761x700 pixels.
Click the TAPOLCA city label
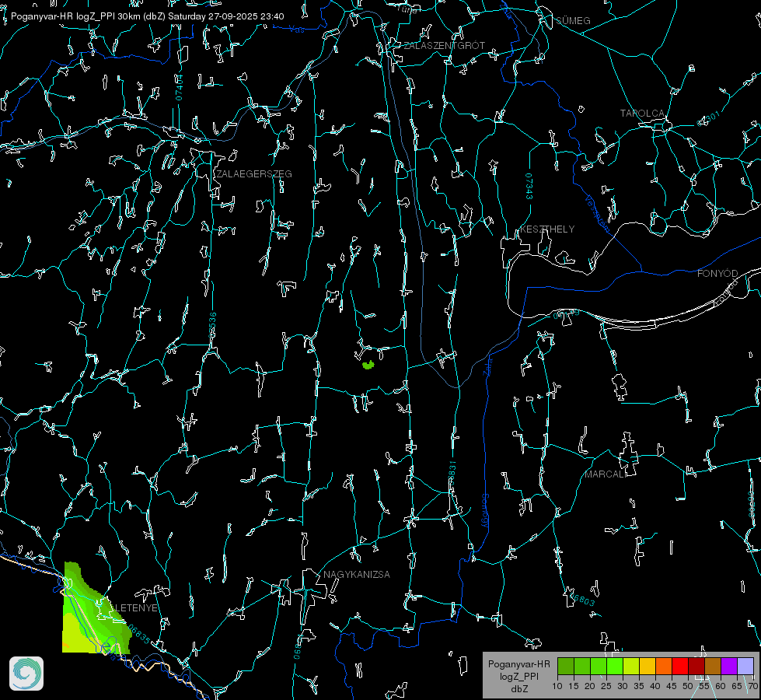coord(642,114)
